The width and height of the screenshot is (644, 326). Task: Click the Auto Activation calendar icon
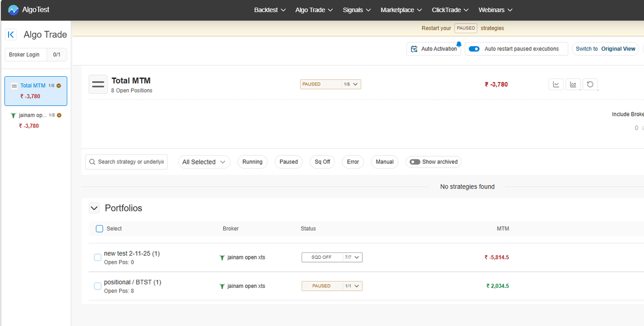(x=414, y=49)
